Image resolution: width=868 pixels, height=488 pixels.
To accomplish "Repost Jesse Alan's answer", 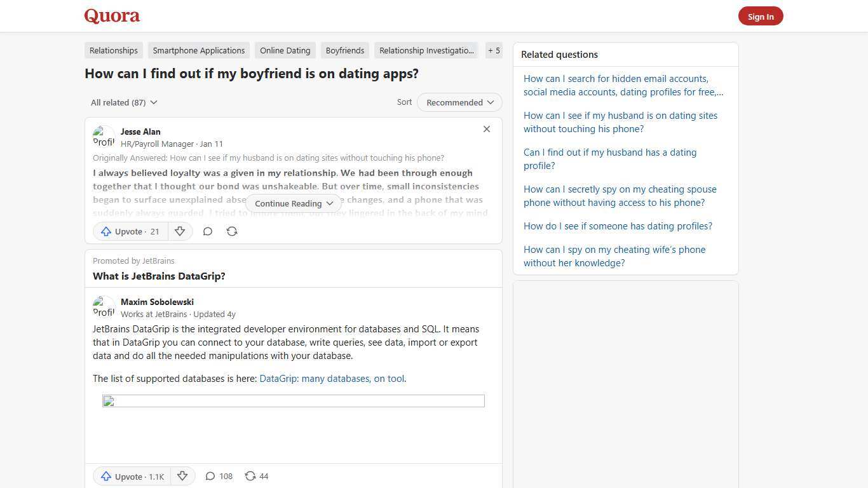I will coord(232,231).
